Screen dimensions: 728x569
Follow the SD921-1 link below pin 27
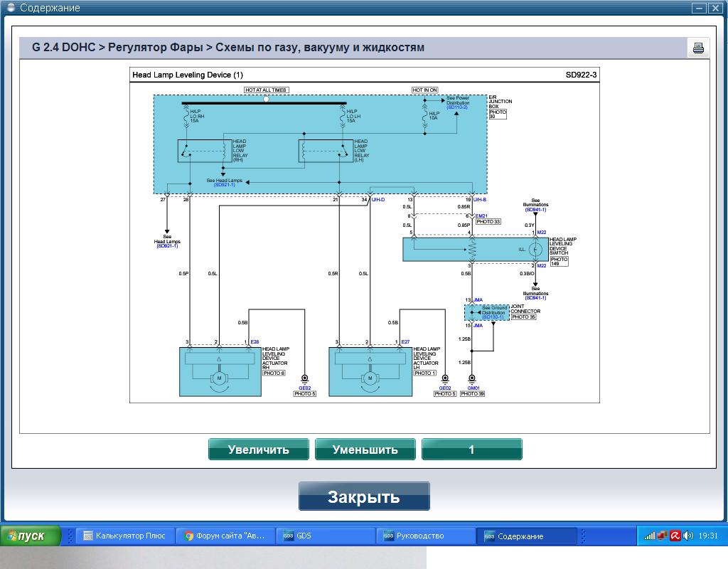[167, 246]
